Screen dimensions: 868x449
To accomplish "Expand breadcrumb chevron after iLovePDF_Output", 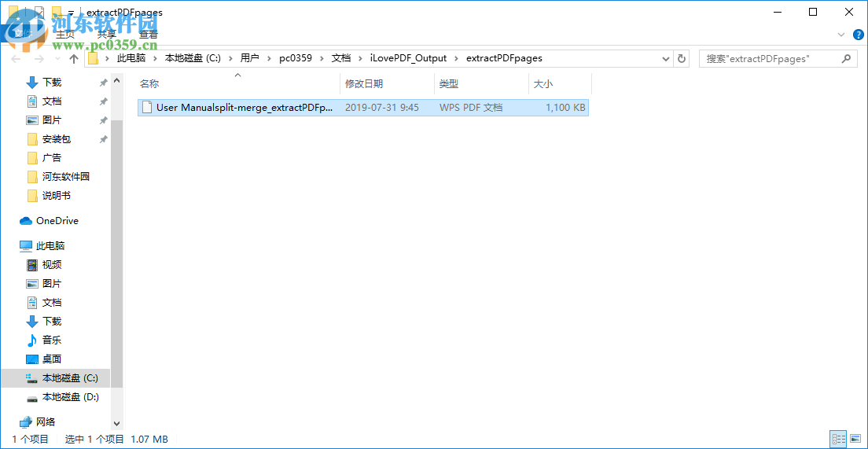I will pyautogui.click(x=458, y=58).
